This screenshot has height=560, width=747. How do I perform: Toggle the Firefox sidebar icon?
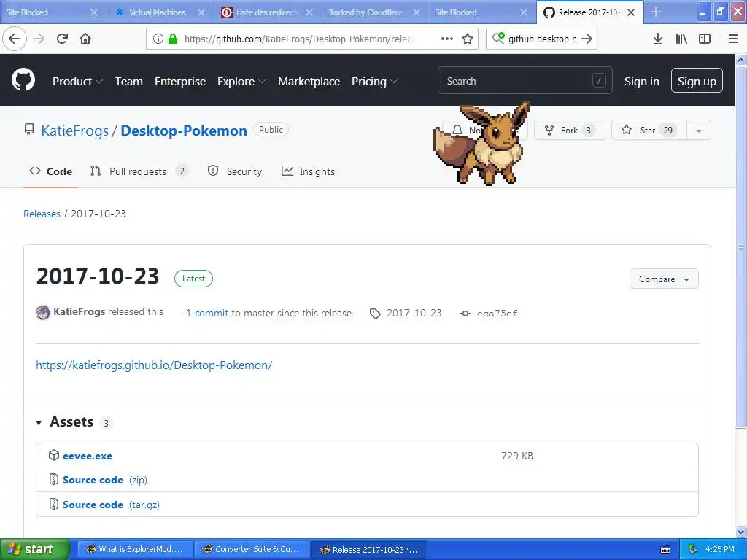tap(705, 39)
